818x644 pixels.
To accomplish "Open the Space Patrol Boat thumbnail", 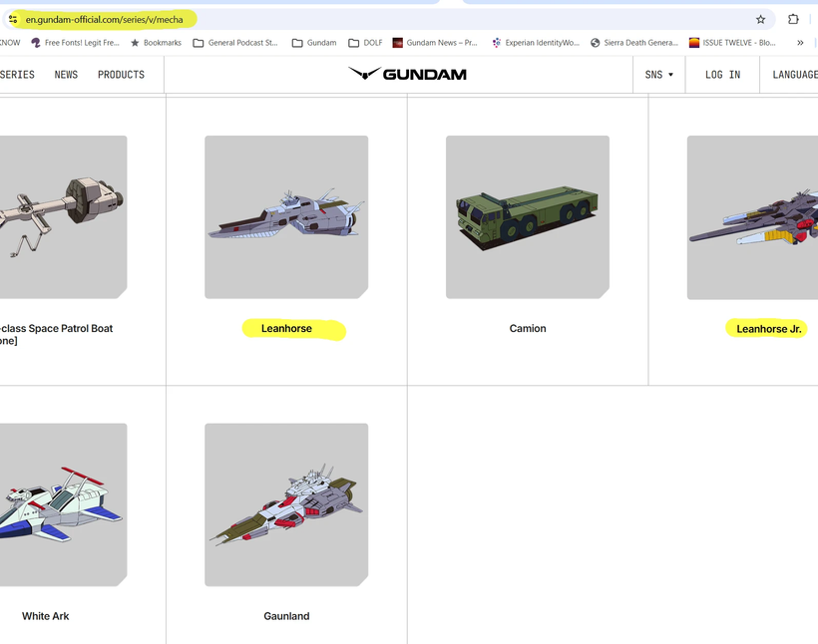I will (x=63, y=217).
